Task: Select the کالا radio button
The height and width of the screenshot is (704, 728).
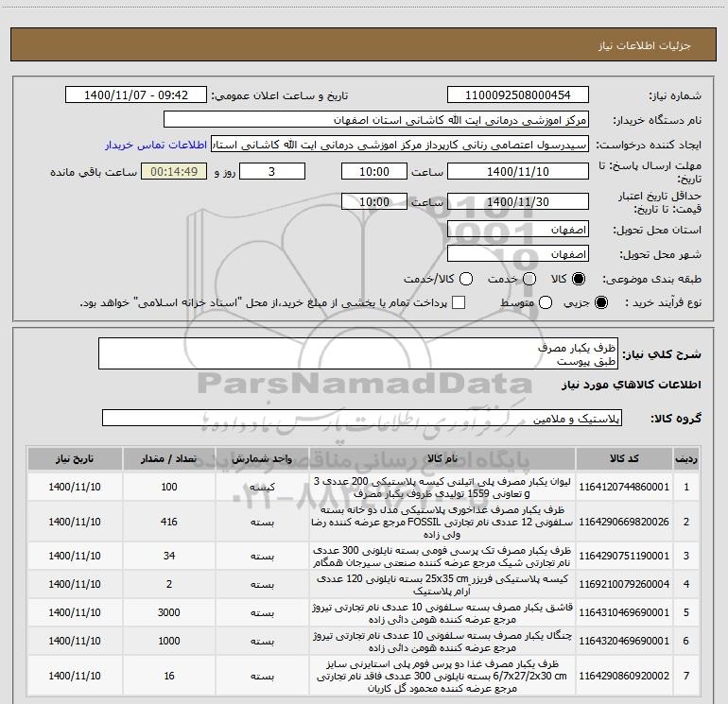Action: [579, 279]
